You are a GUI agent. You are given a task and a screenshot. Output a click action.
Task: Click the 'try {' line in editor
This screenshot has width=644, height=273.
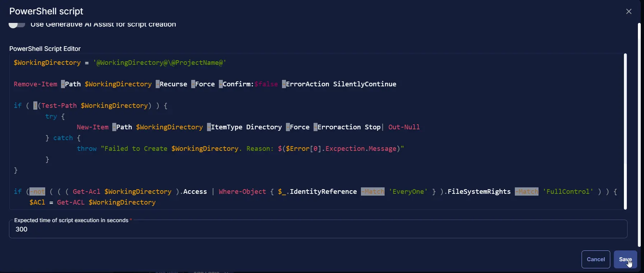(55, 116)
